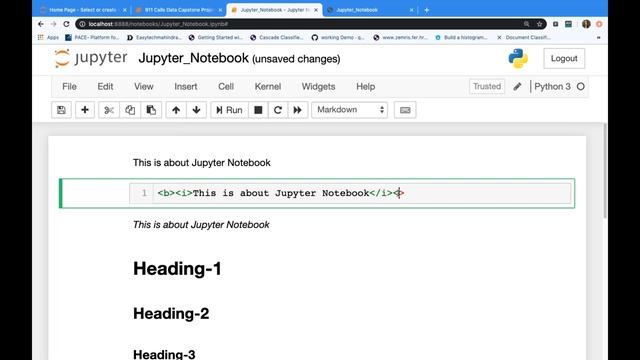This screenshot has width=640, height=360.
Task: Open Cascade Classifie... bookmark
Action: coord(277,38)
